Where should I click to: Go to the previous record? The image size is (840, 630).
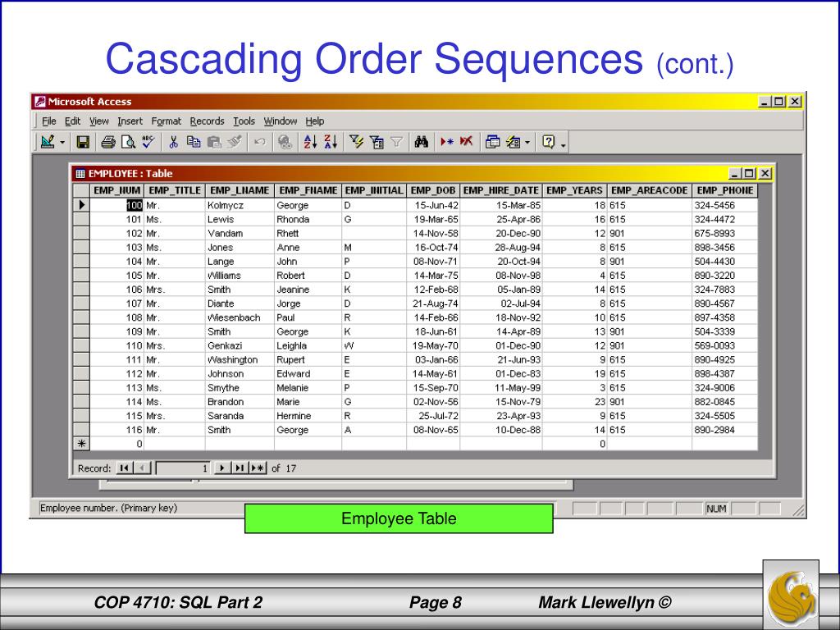point(142,468)
